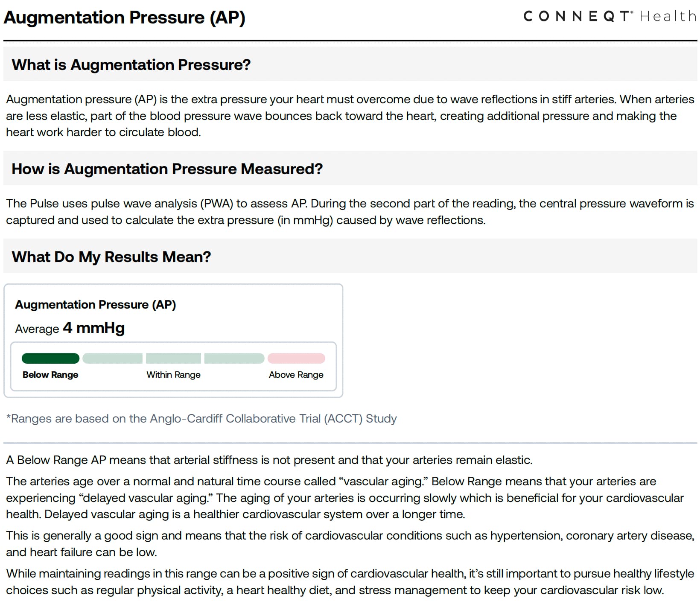Click the Anglo-Cardiff Collaborative Trial footnote

point(201,418)
